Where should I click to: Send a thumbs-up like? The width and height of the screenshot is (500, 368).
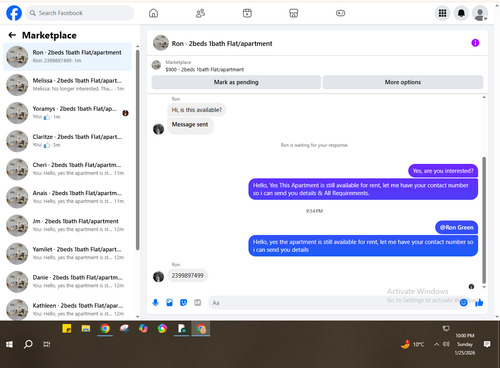pyautogui.click(x=479, y=303)
